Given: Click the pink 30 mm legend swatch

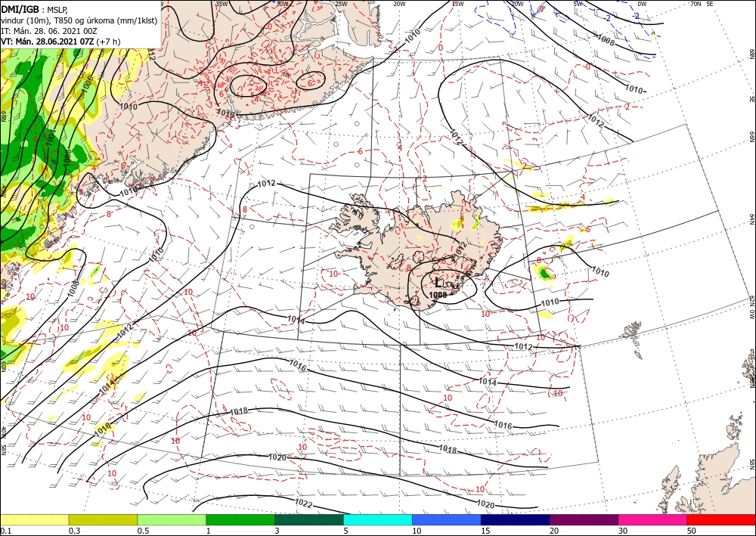Looking at the screenshot, I should (653, 519).
